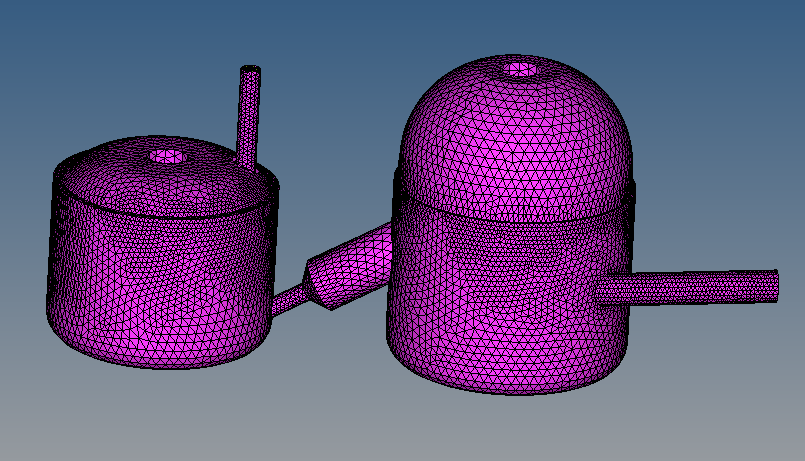The image size is (805, 461).
Task: Click the bottom edge of the right tank
Action: (x=510, y=390)
